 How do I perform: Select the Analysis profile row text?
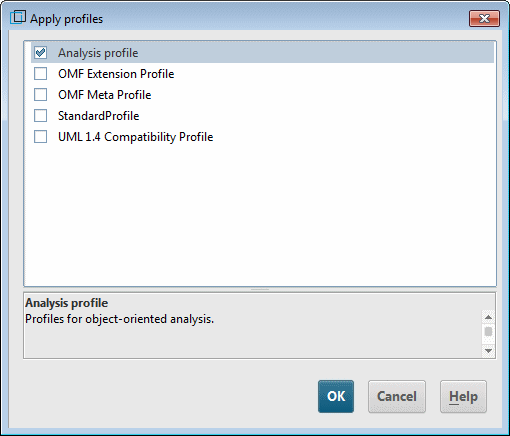pyautogui.click(x=98, y=53)
